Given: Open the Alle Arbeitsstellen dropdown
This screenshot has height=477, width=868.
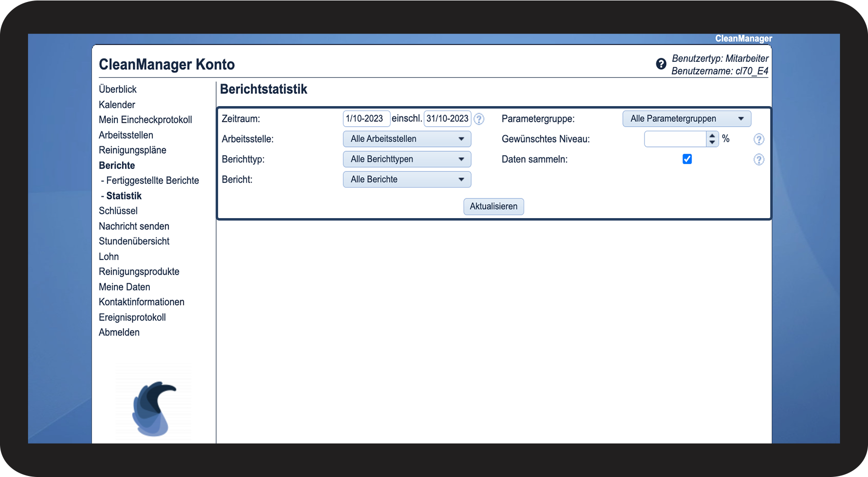Looking at the screenshot, I should tap(407, 139).
